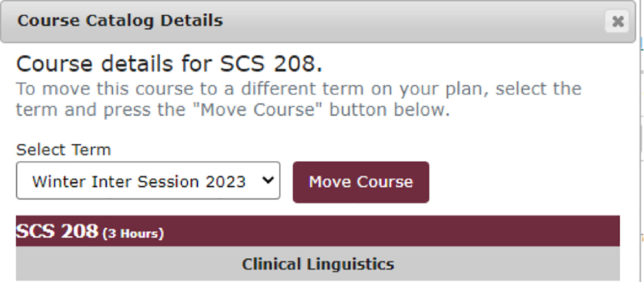
Task: Select the Clinical Linguistics course title
Action: pyautogui.click(x=317, y=263)
